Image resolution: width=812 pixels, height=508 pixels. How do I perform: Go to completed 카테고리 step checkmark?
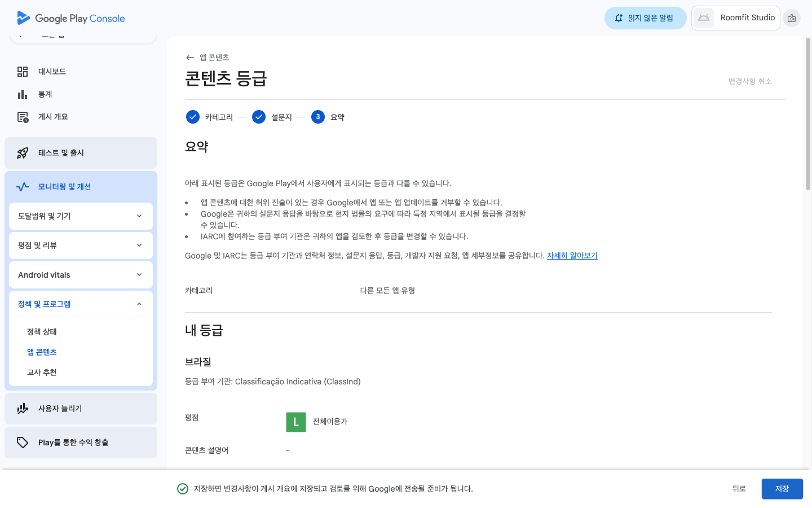point(193,117)
